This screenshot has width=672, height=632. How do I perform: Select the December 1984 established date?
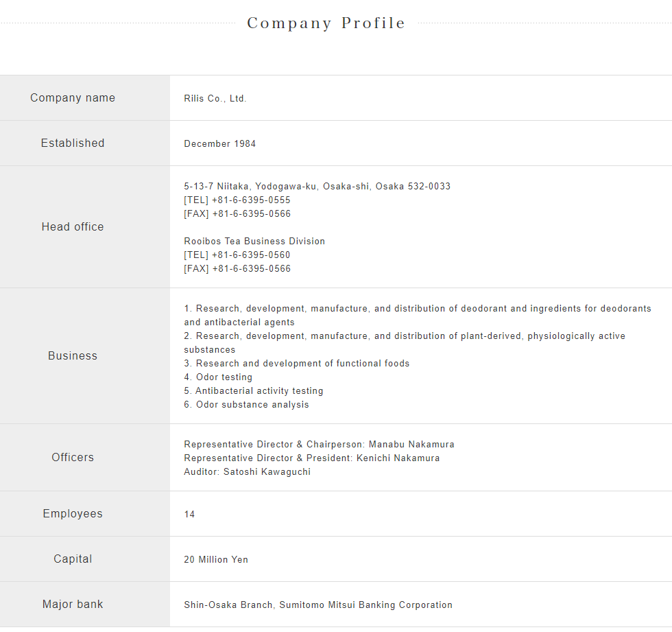[x=219, y=144]
